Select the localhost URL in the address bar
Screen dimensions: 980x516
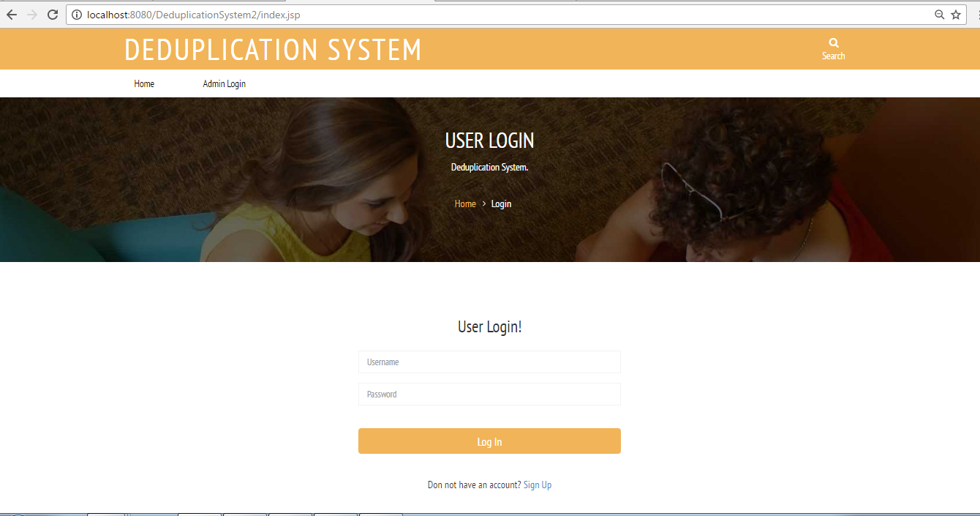[x=193, y=15]
